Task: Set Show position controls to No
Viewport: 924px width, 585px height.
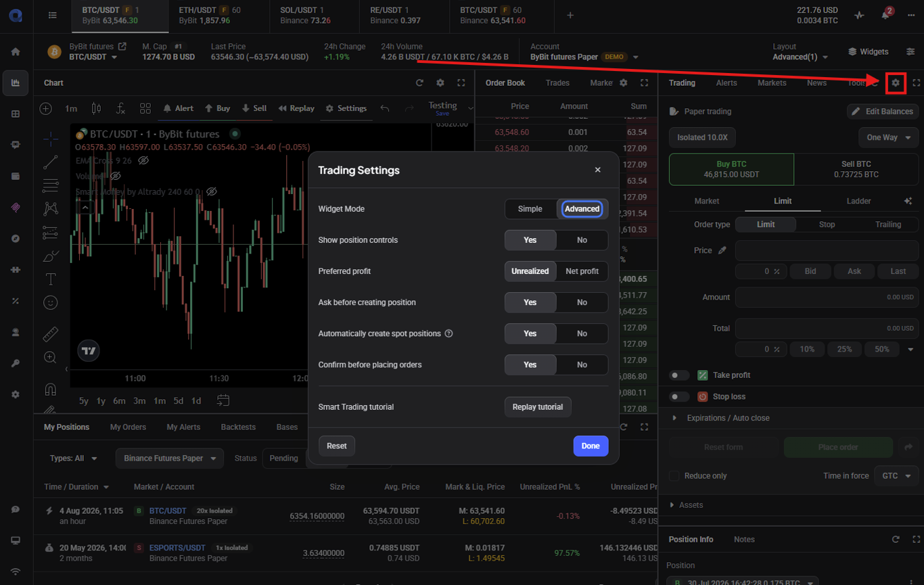Action: 582,240
